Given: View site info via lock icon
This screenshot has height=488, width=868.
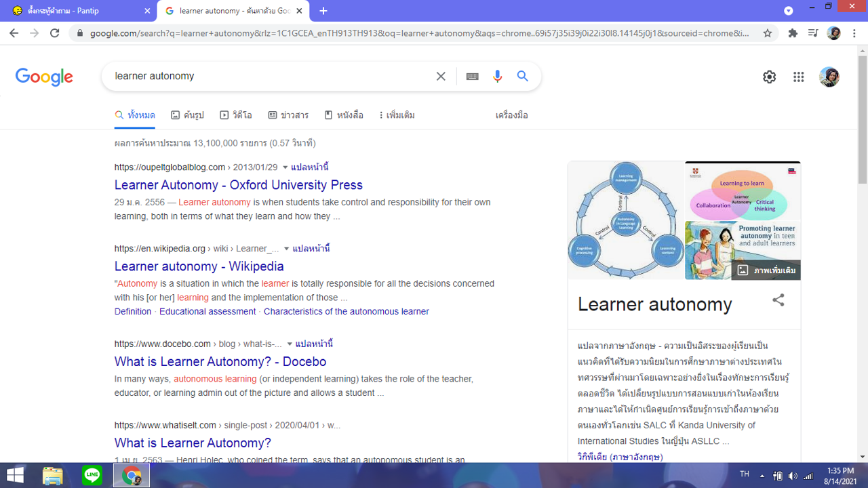Looking at the screenshot, I should pos(80,33).
